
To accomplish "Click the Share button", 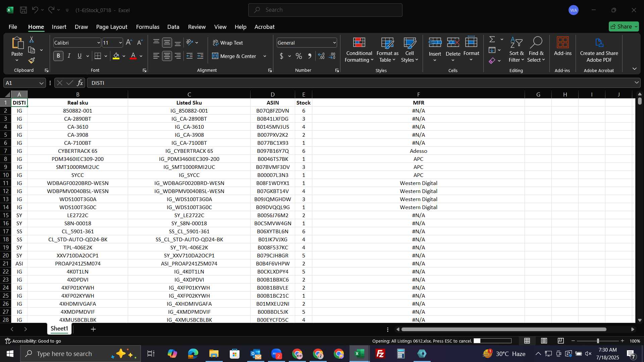I will tap(624, 26).
